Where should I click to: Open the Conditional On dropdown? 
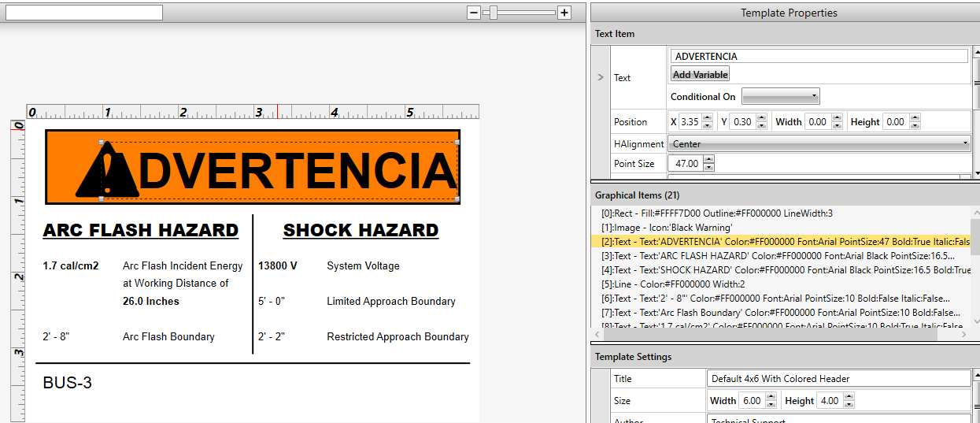(x=780, y=97)
